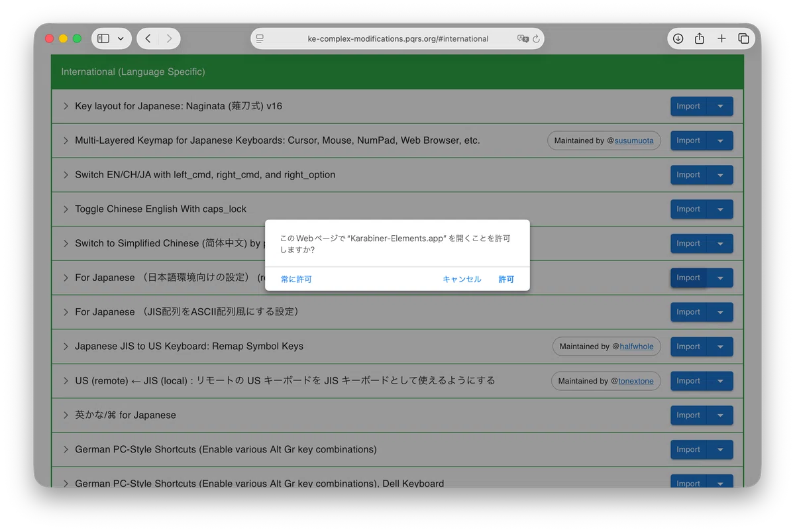Go forward with the forward arrow
Viewport: 795px width, 532px height.
coord(170,38)
